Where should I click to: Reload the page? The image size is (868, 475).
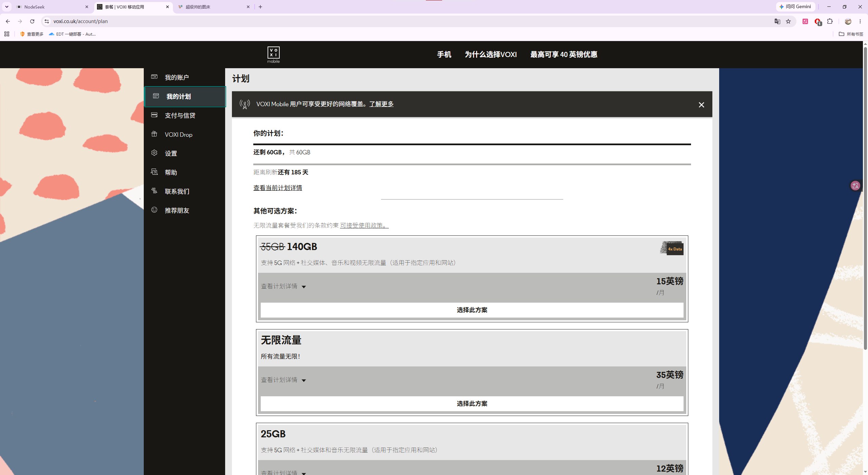click(32, 21)
